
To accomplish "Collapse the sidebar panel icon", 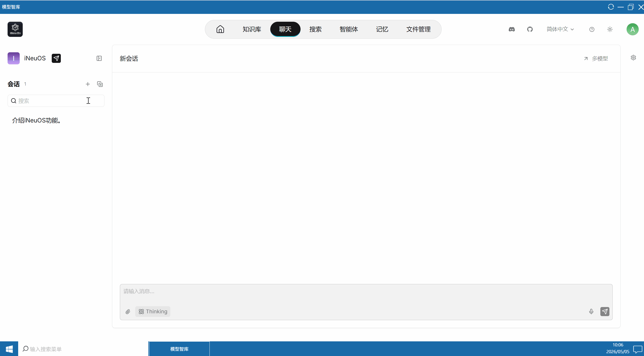I will pos(99,58).
